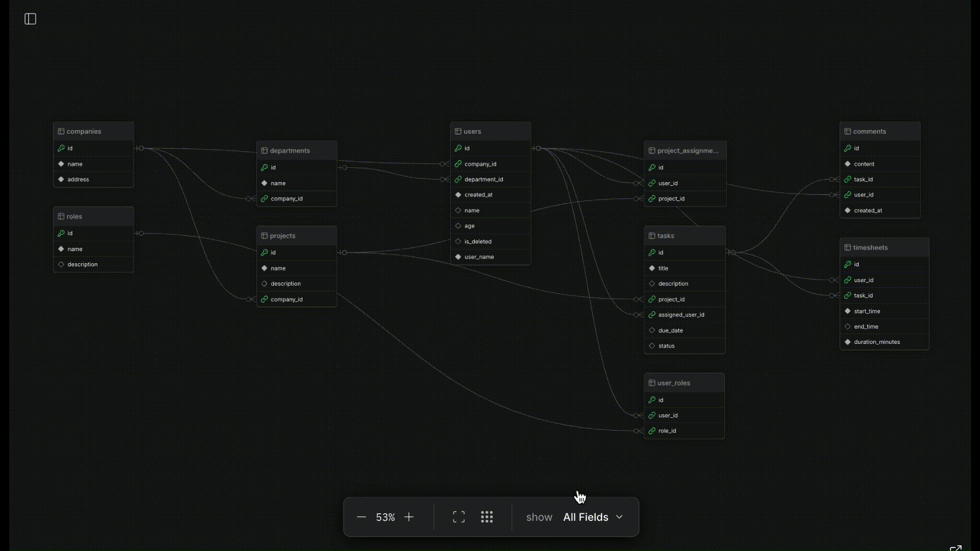Select the project_assignments table header
Image resolution: width=980 pixels, height=551 pixels.
[687, 151]
